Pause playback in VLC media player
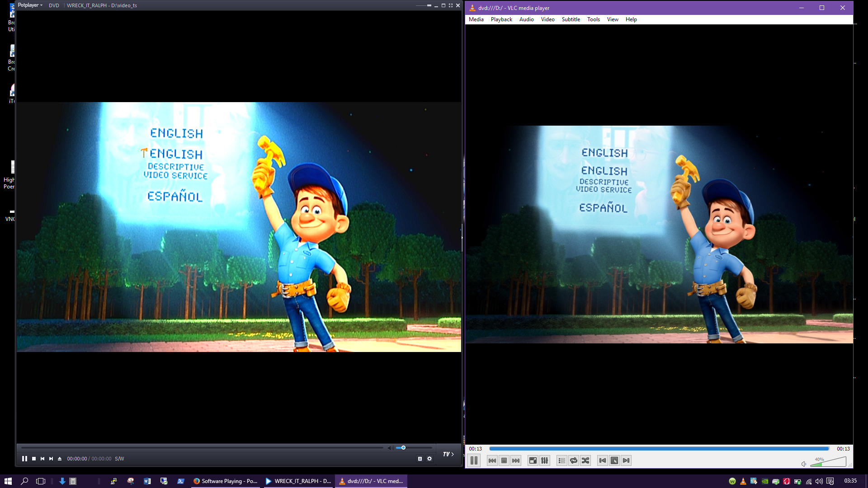The width and height of the screenshot is (868, 488). click(x=473, y=460)
